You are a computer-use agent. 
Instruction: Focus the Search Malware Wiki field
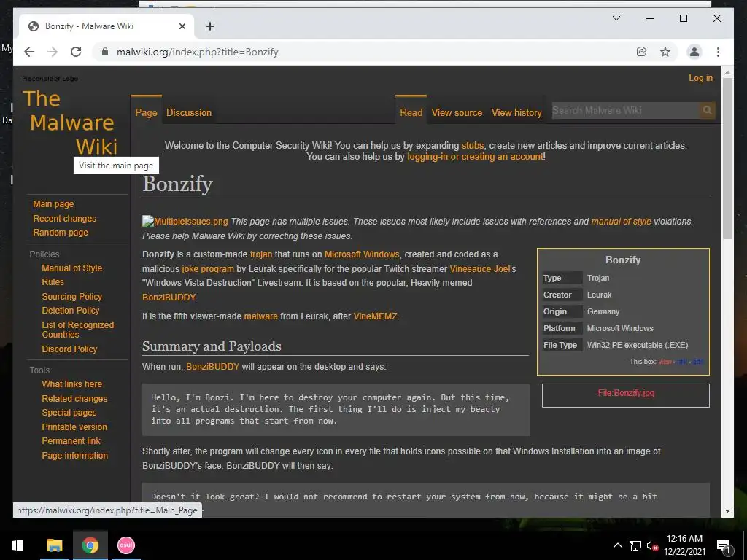click(x=625, y=111)
